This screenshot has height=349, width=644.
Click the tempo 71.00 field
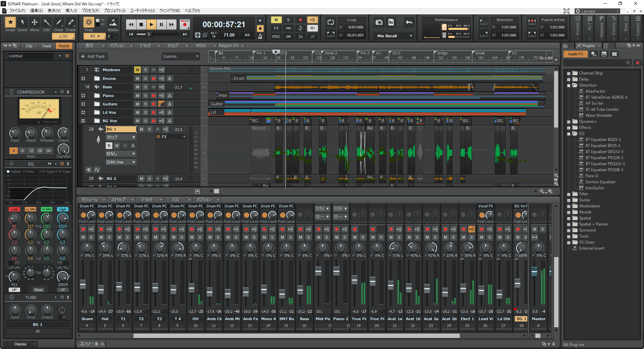(229, 35)
